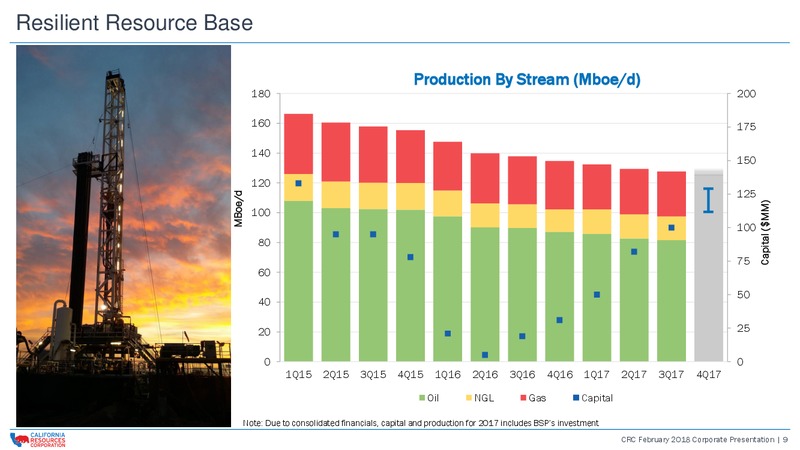Click the 3Q16 x-axis label
The width and height of the screenshot is (800, 450).
522,374
